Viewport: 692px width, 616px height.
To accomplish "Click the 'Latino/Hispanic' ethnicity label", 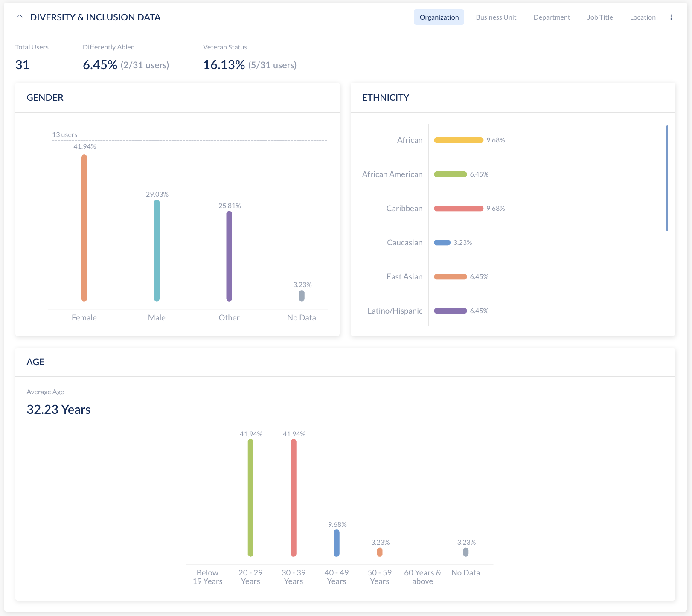I will click(395, 311).
